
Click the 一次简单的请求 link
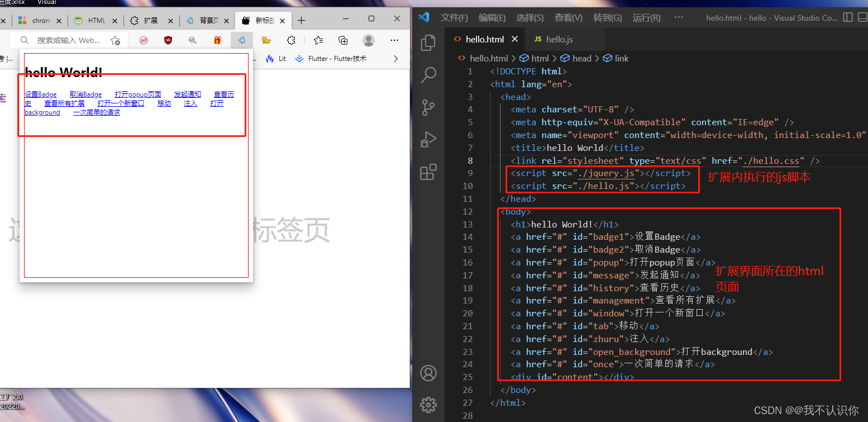97,112
